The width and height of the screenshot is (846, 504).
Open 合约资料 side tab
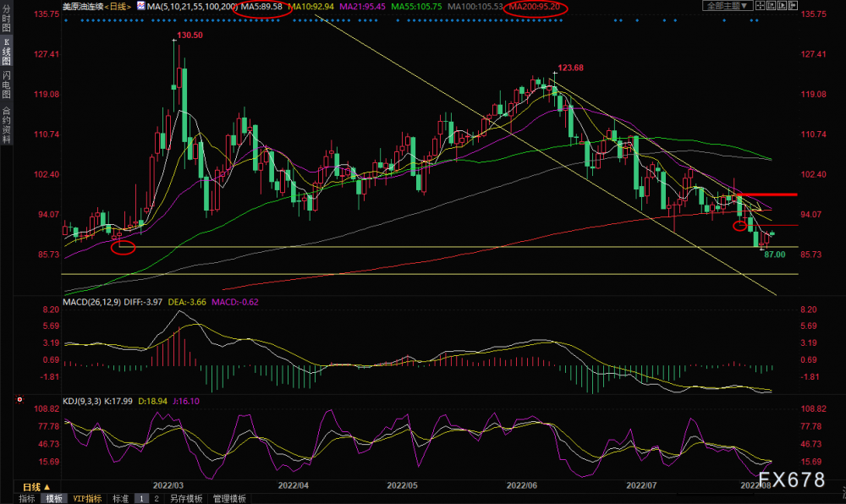click(x=7, y=124)
